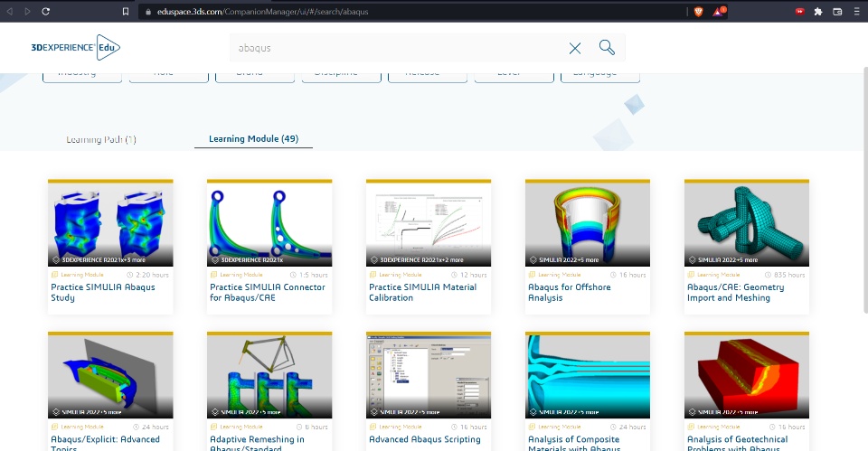Open Abaqus/Explicit: Advanced Topics link
The width and height of the screenshot is (868, 451).
click(x=105, y=444)
